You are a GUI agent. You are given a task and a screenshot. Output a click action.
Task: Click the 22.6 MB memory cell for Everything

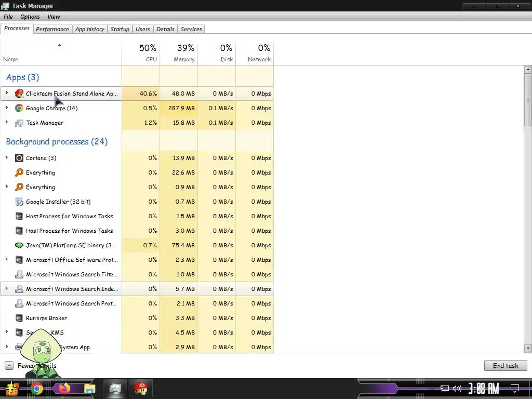point(179,172)
